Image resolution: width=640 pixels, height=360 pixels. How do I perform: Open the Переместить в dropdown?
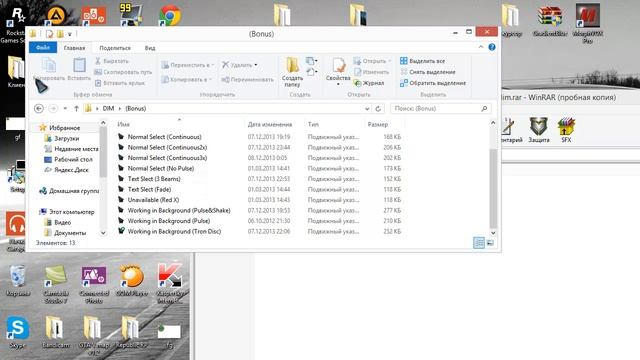(x=187, y=65)
